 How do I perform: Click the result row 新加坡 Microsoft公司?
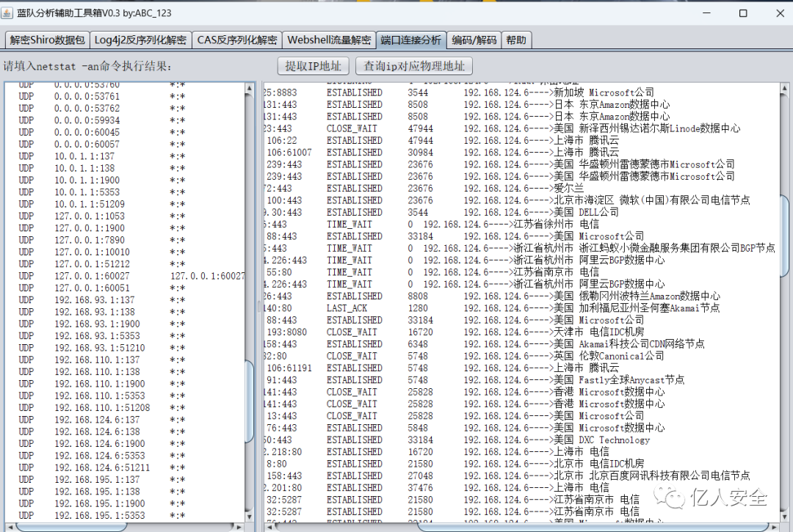tap(459, 92)
